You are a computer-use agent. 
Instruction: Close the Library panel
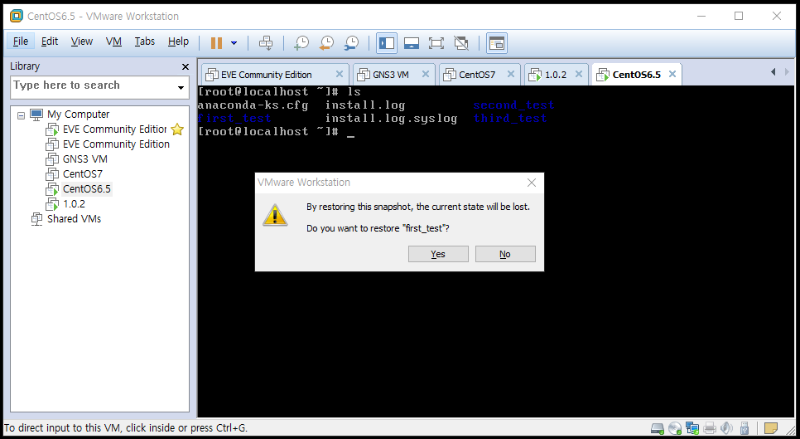coord(185,67)
